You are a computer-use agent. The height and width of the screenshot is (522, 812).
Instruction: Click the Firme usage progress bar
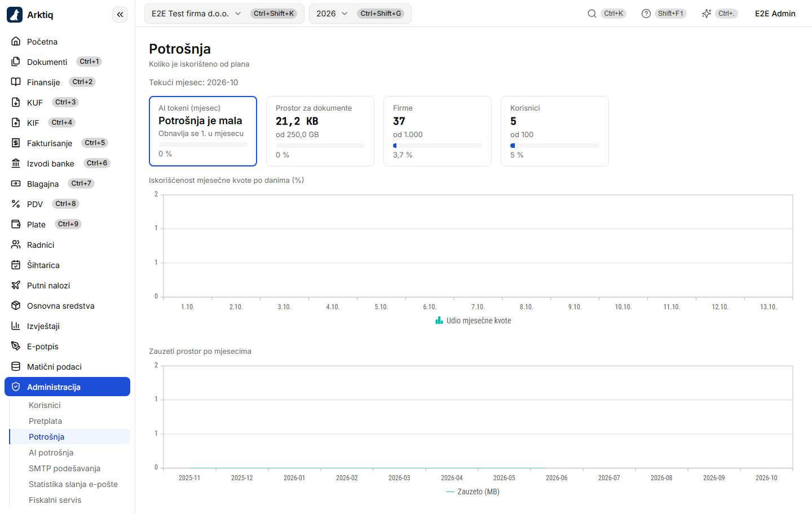point(438,146)
